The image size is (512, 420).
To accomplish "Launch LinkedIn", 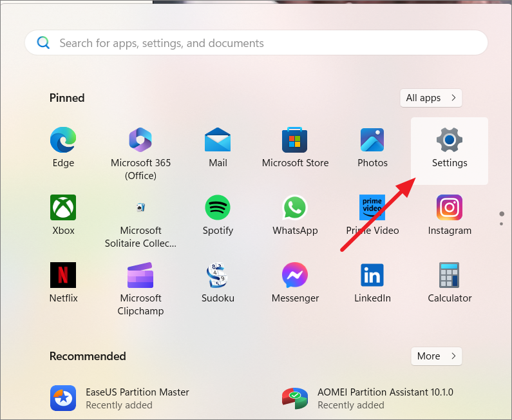I will point(372,282).
